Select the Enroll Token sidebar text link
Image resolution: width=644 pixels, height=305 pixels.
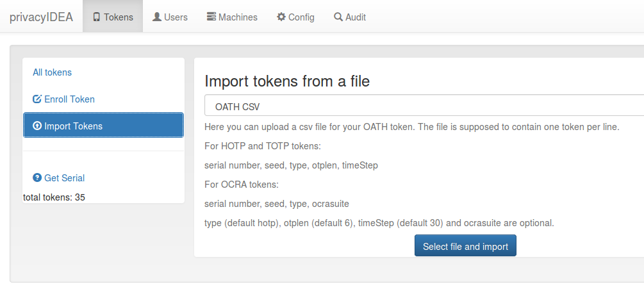69,99
